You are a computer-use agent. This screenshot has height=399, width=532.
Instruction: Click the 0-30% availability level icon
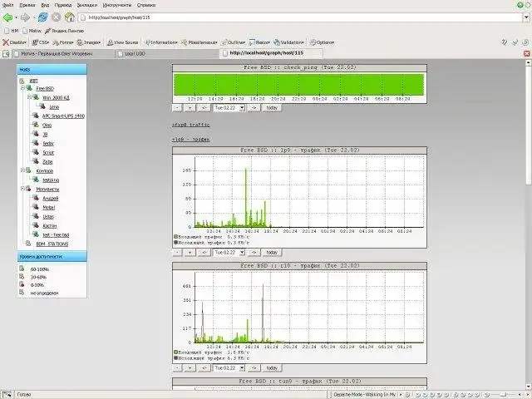(x=22, y=284)
